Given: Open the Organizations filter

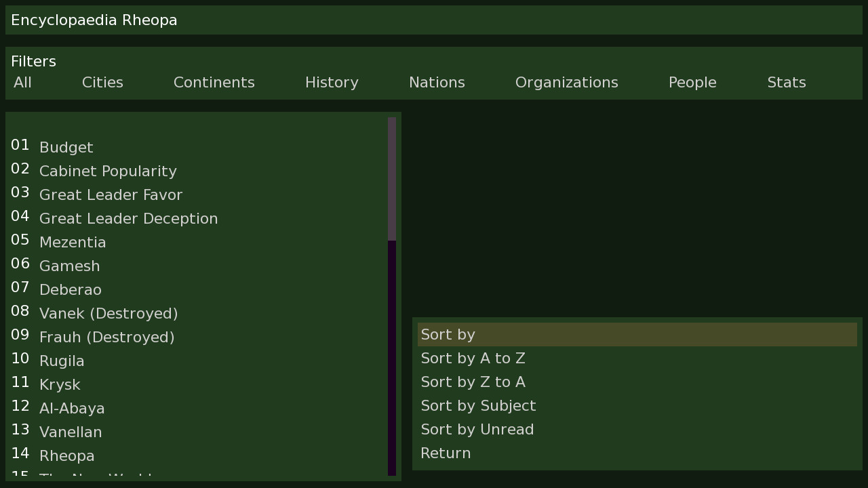Looking at the screenshot, I should coord(567,82).
